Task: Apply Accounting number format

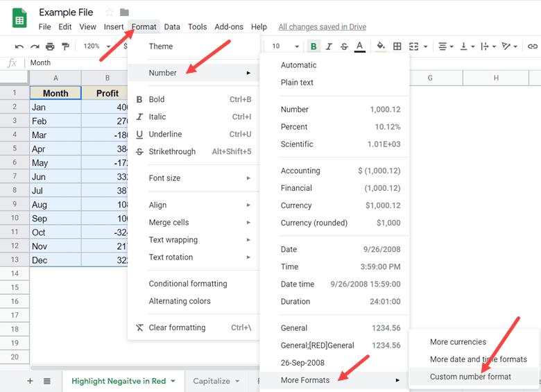Action: click(335, 171)
